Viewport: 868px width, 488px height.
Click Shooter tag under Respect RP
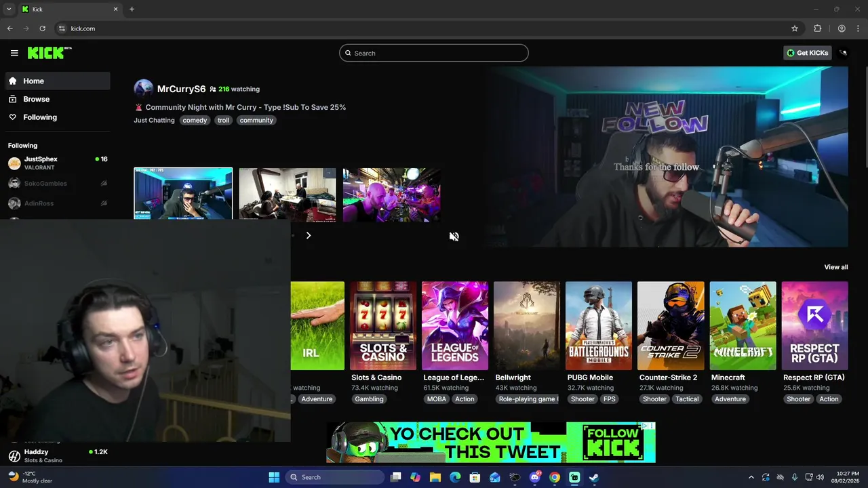[x=798, y=399]
